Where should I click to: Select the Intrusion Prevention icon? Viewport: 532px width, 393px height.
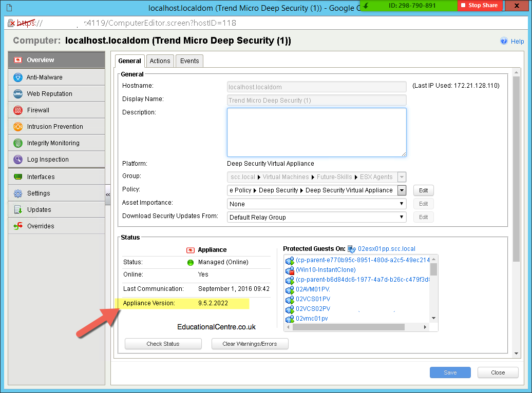click(x=18, y=127)
